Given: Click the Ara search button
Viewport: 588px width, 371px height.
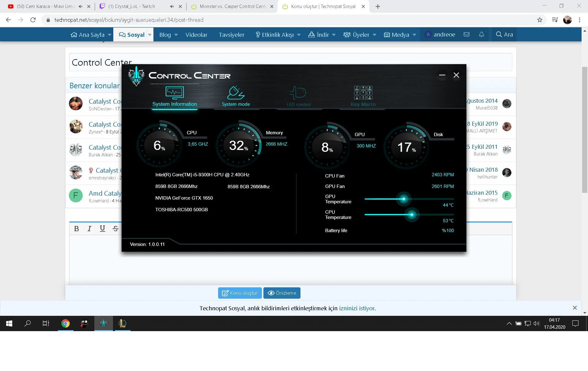Looking at the screenshot, I should pyautogui.click(x=504, y=35).
